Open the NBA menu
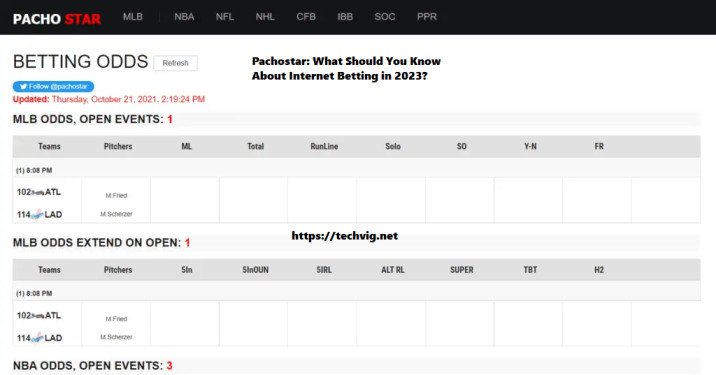Image resolution: width=716 pixels, height=375 pixels. pyautogui.click(x=184, y=17)
